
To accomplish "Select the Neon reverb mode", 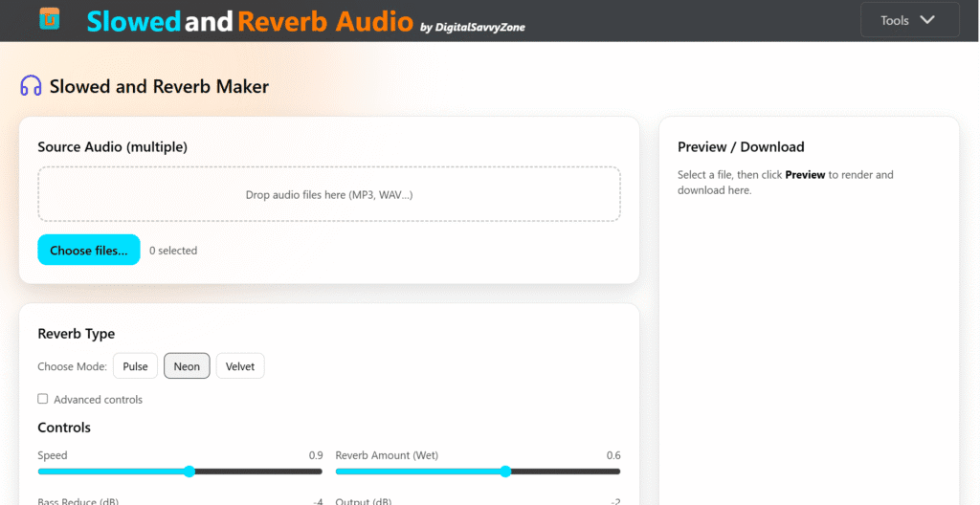I will (x=187, y=366).
